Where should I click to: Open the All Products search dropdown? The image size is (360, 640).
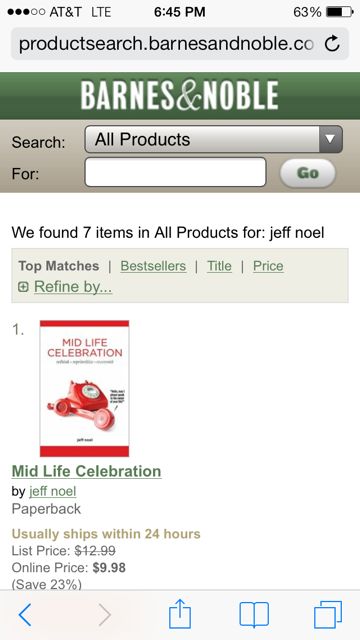(213, 139)
